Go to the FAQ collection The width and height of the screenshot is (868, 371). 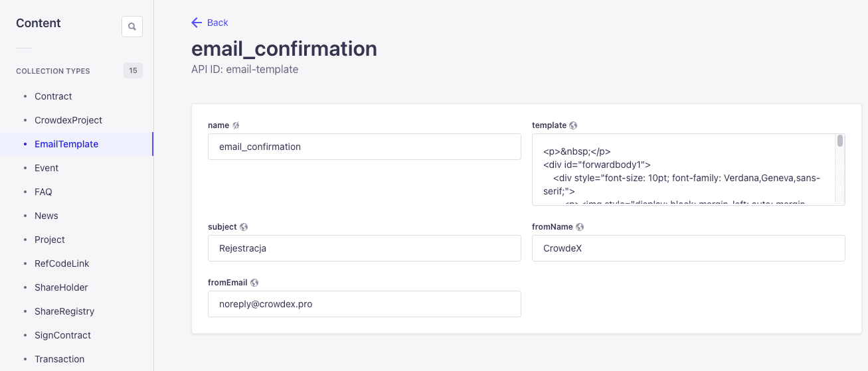[x=43, y=192]
